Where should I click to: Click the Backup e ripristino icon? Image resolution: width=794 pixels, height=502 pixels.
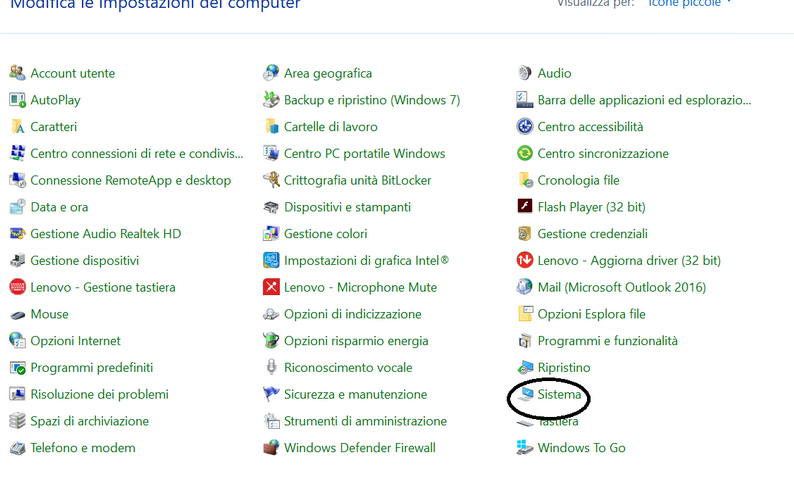point(271,100)
